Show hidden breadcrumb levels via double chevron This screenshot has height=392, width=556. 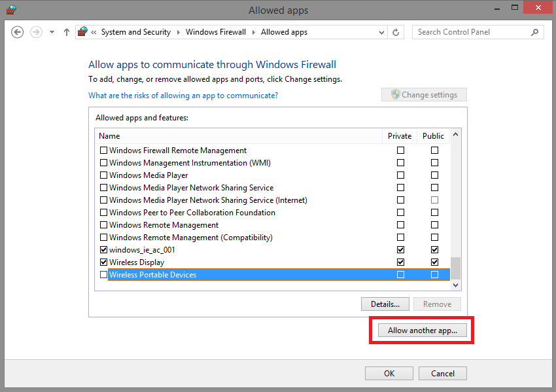tap(94, 32)
